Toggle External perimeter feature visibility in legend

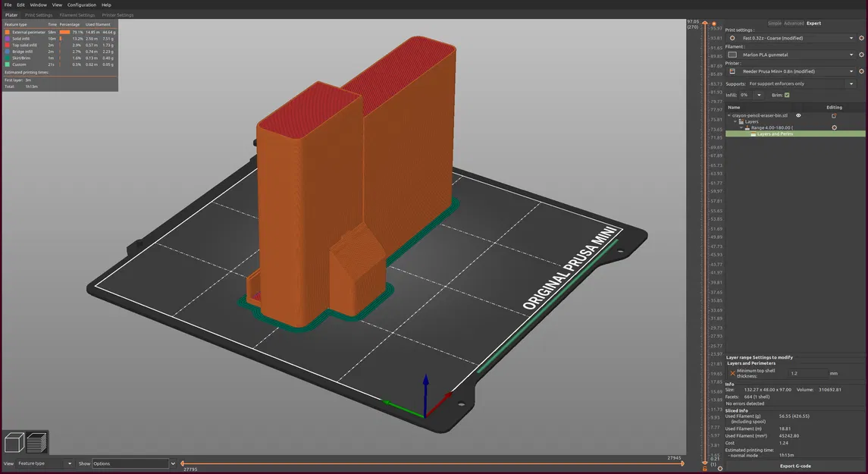tap(28, 32)
